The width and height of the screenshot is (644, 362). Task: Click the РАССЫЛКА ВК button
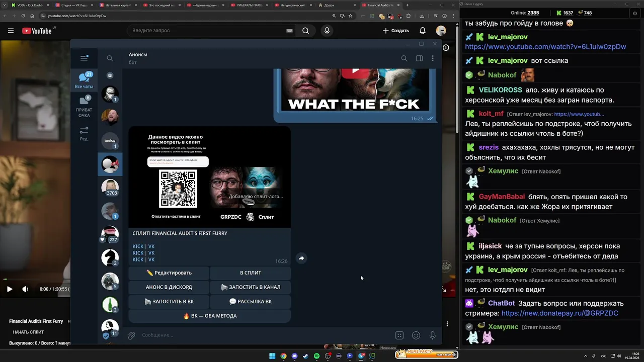(250, 302)
